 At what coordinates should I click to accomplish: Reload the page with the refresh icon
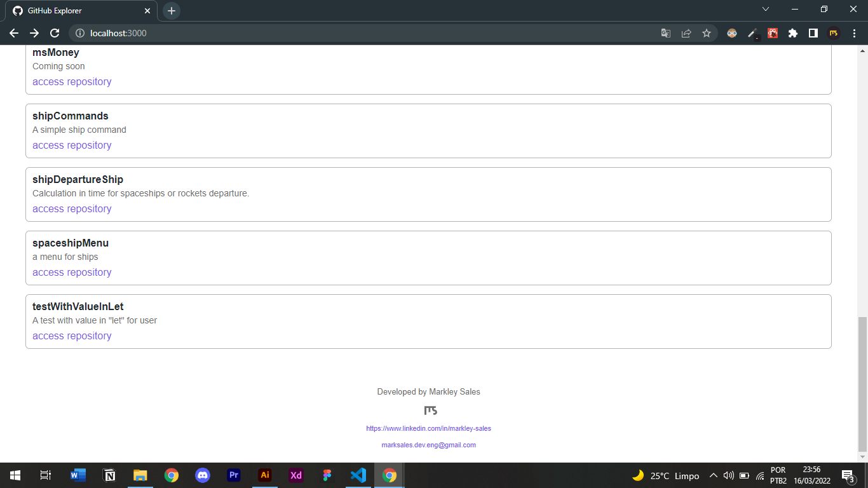(55, 33)
